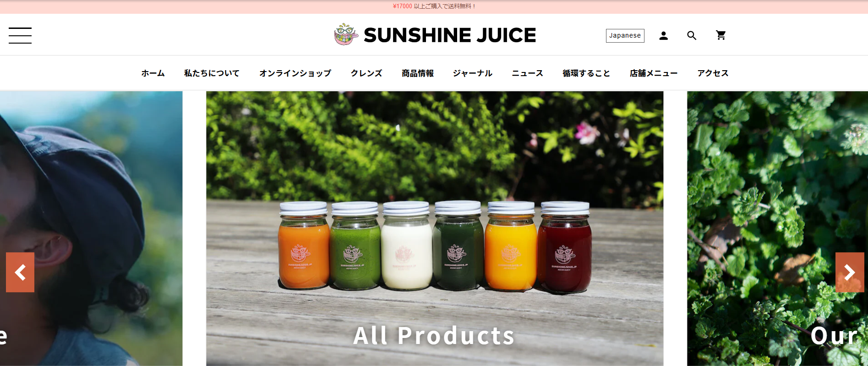Advance to next carousel slide

click(x=850, y=272)
